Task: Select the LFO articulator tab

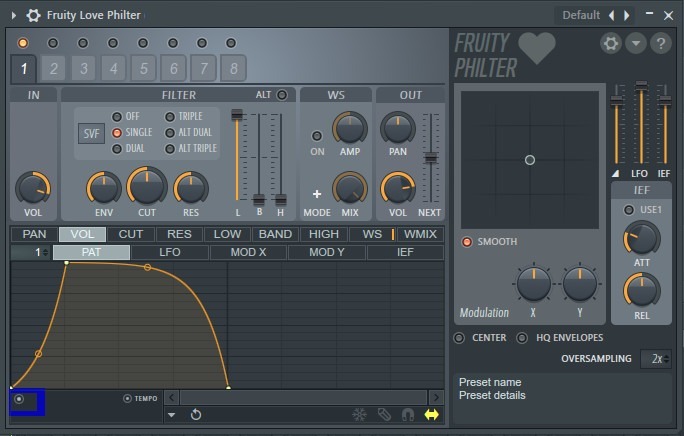Action: [x=170, y=252]
